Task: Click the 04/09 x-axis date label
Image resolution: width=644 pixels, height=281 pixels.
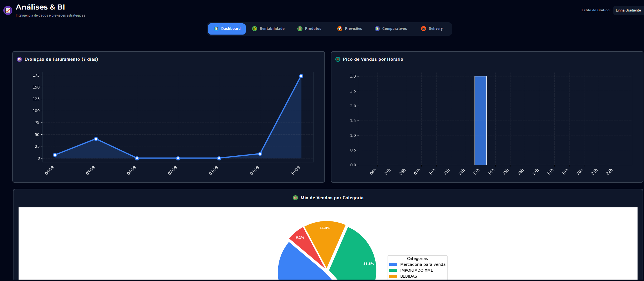Action: (x=49, y=171)
